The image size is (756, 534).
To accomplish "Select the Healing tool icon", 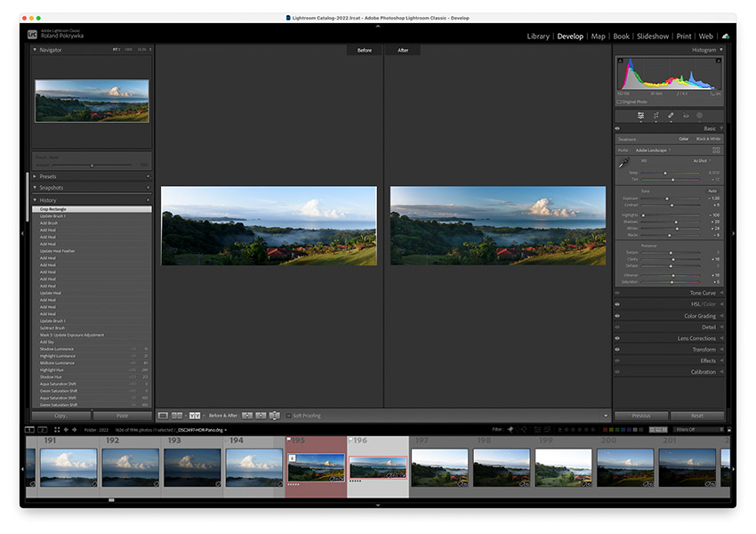I will click(670, 116).
